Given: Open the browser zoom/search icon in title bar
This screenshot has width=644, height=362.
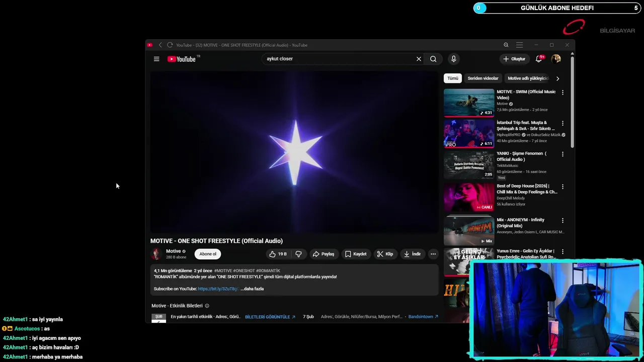Looking at the screenshot, I should coord(506,45).
